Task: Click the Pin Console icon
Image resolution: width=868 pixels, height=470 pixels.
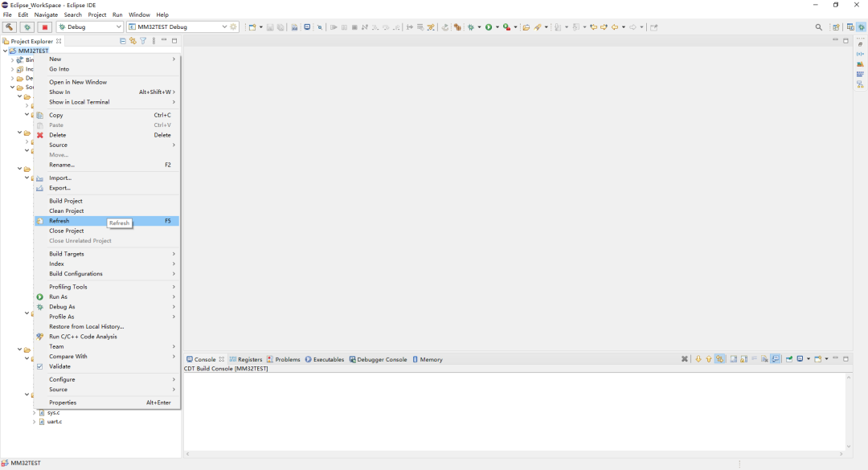Action: (x=789, y=359)
